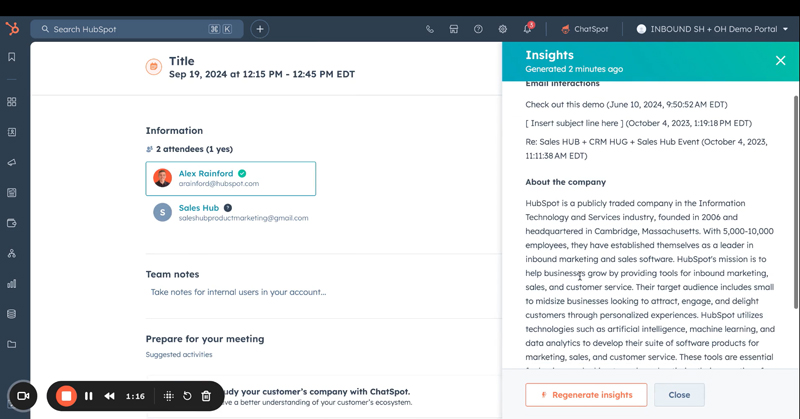This screenshot has width=800, height=419.
Task: Click 'Generated 2 minutes ago' text
Action: (x=574, y=69)
